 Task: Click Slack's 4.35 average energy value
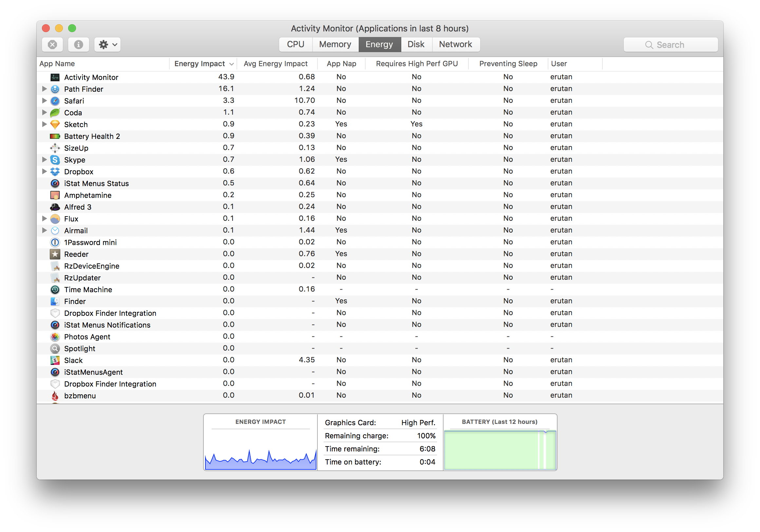[x=307, y=360]
